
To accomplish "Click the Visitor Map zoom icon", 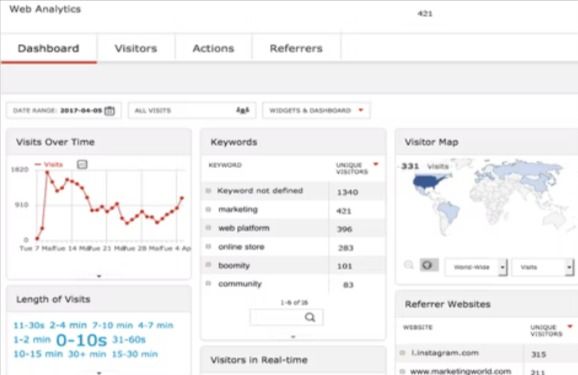I will point(408,265).
